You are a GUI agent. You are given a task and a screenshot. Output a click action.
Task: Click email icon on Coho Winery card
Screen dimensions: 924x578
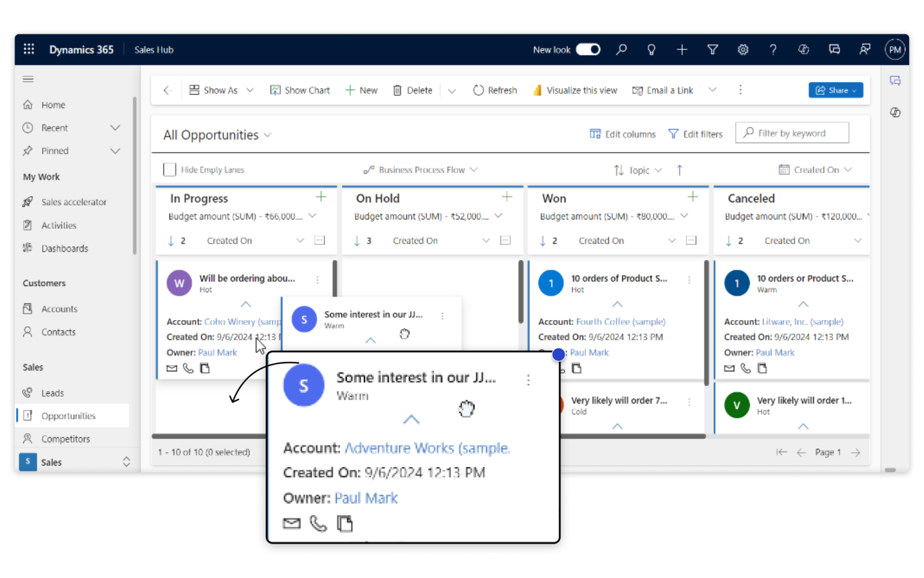172,368
